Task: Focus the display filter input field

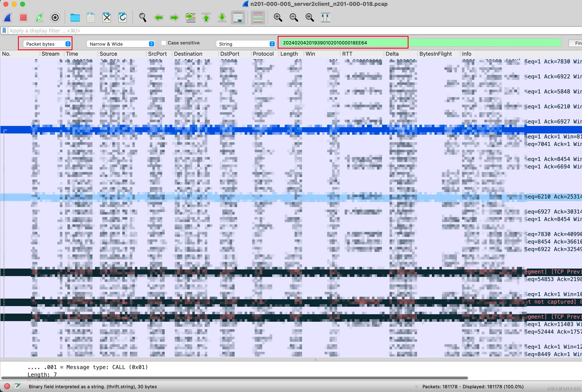Action: pos(295,31)
